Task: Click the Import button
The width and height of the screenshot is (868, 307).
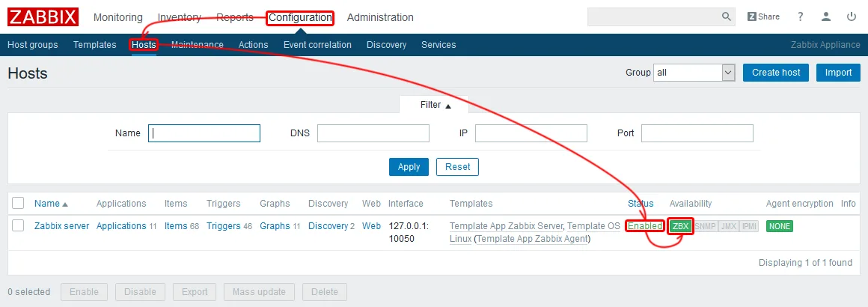Action: (x=838, y=73)
